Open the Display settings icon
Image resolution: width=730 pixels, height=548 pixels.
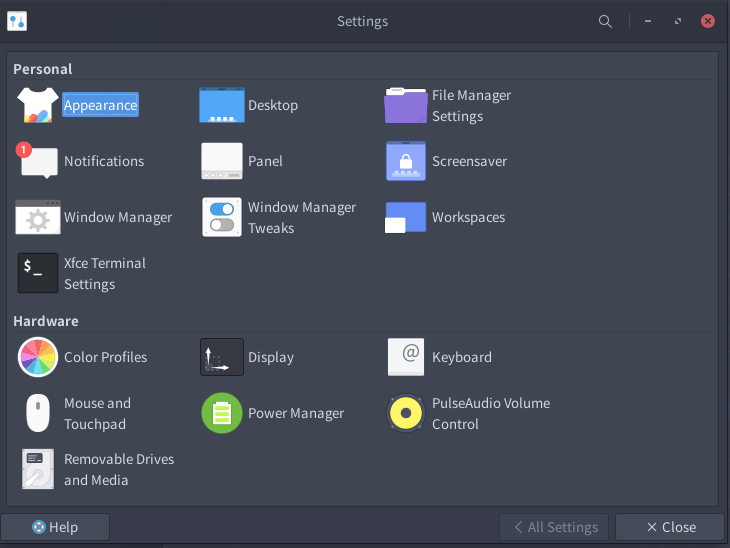coord(222,357)
